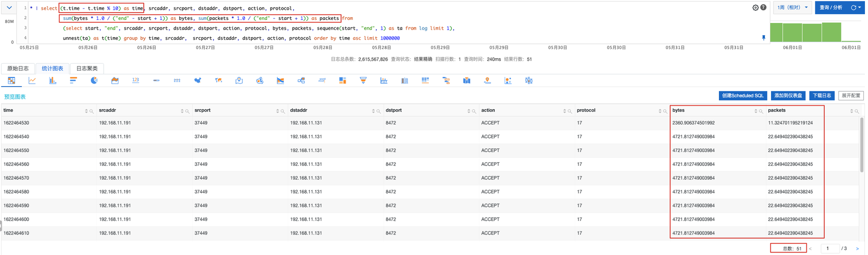
Task: Select the pie chart icon
Action: (94, 81)
